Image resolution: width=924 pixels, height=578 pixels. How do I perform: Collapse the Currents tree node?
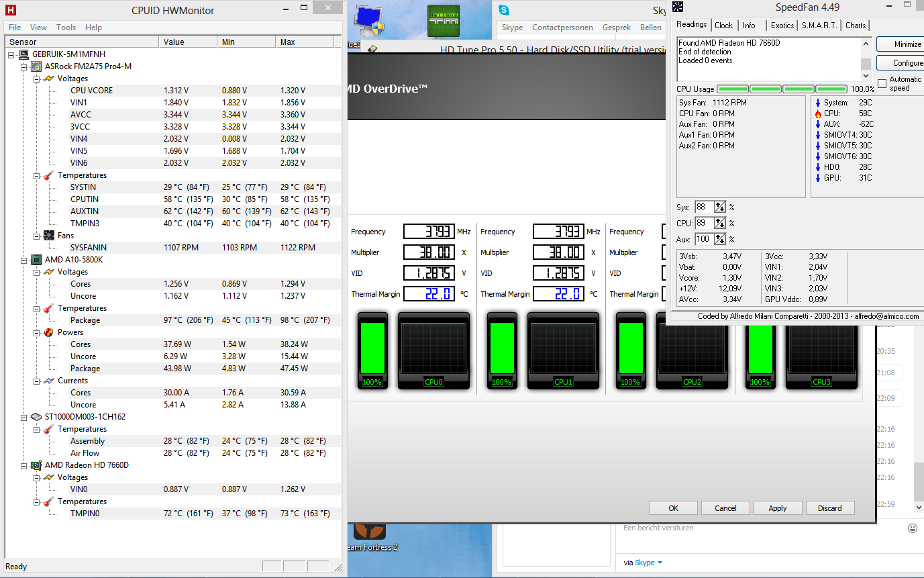(x=37, y=381)
